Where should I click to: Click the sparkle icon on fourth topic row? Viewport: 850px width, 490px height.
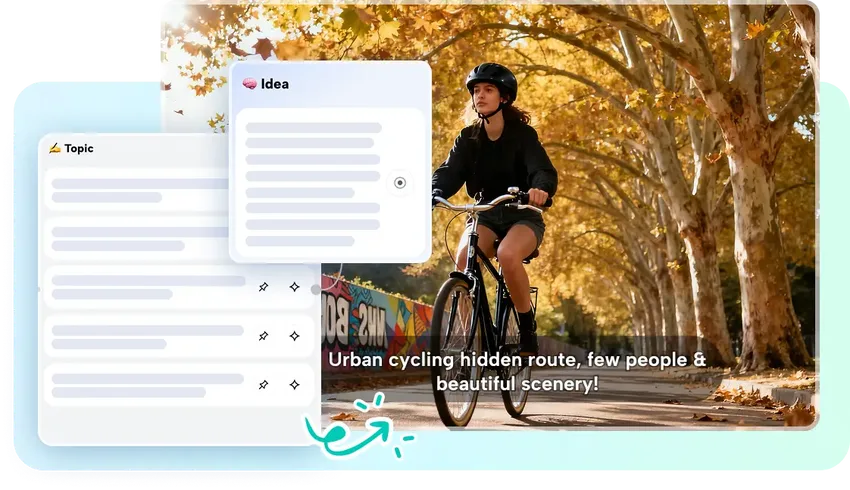coord(294,336)
